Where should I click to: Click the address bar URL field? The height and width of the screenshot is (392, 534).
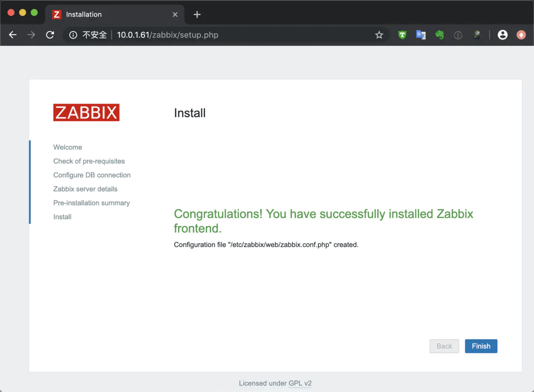(x=225, y=35)
